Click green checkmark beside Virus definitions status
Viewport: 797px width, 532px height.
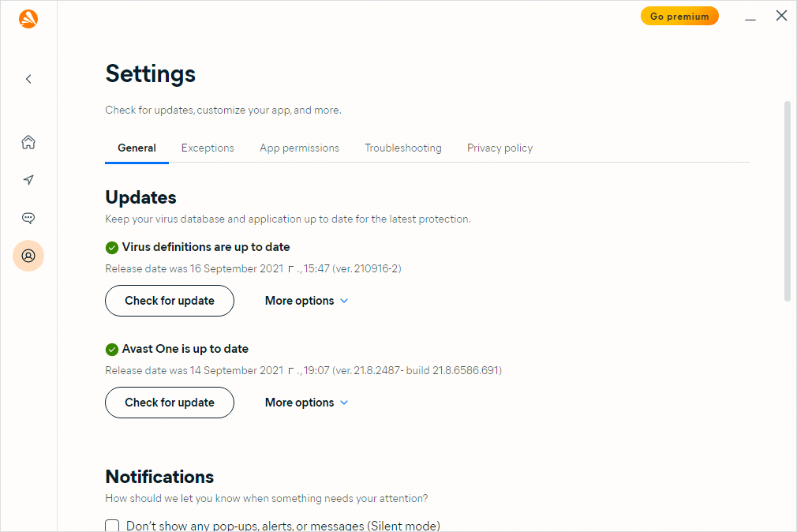point(112,248)
